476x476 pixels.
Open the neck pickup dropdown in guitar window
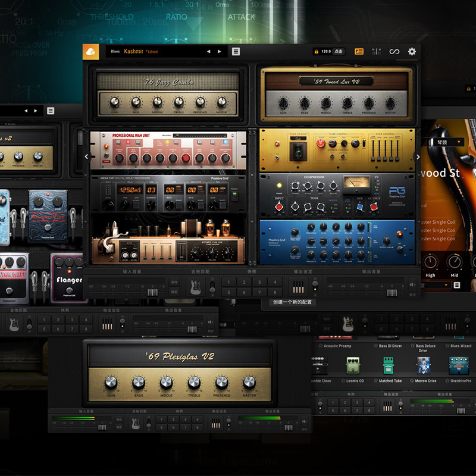[449, 142]
